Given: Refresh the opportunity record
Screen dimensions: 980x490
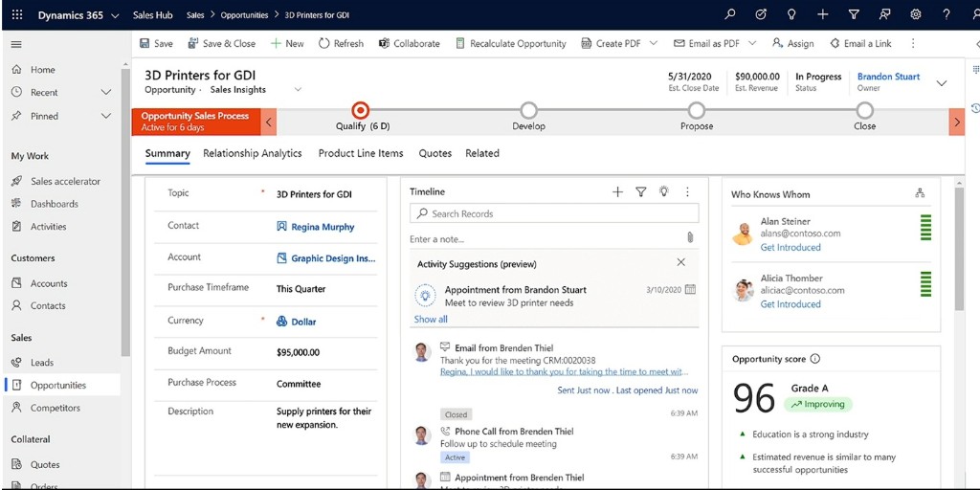Looking at the screenshot, I should pos(341,44).
